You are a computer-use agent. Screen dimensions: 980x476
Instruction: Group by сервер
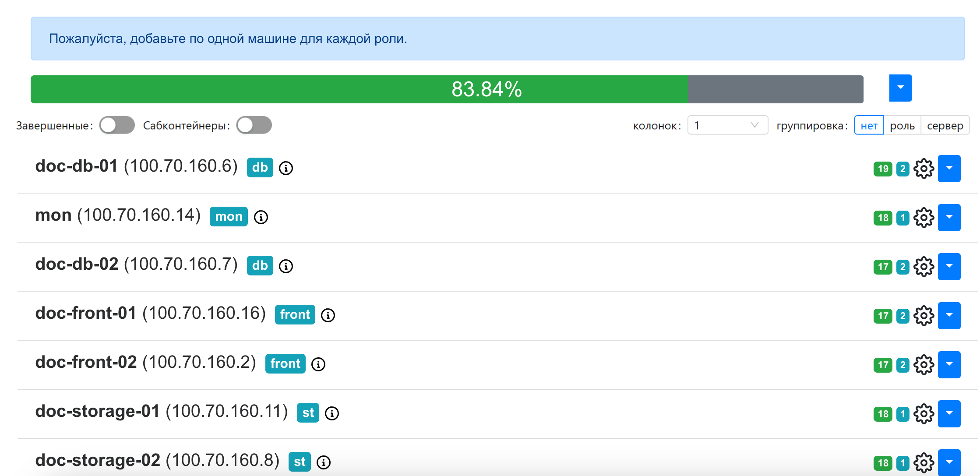tap(945, 126)
